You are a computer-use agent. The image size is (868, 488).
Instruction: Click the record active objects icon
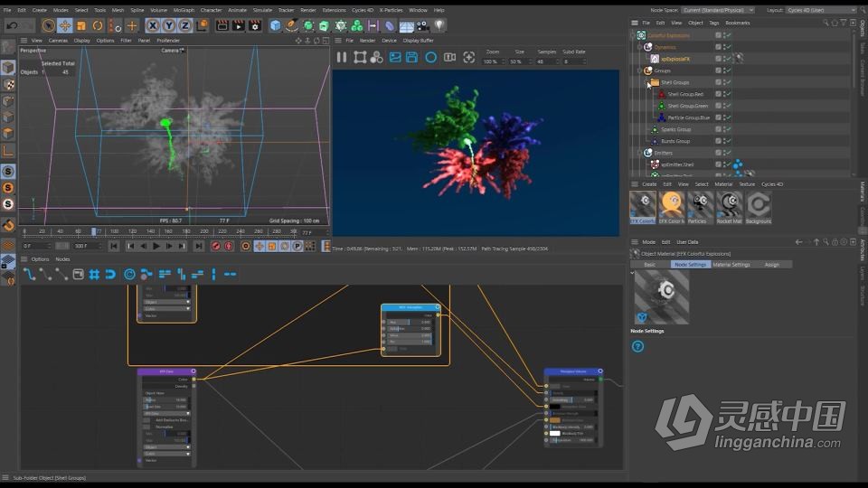click(x=216, y=246)
